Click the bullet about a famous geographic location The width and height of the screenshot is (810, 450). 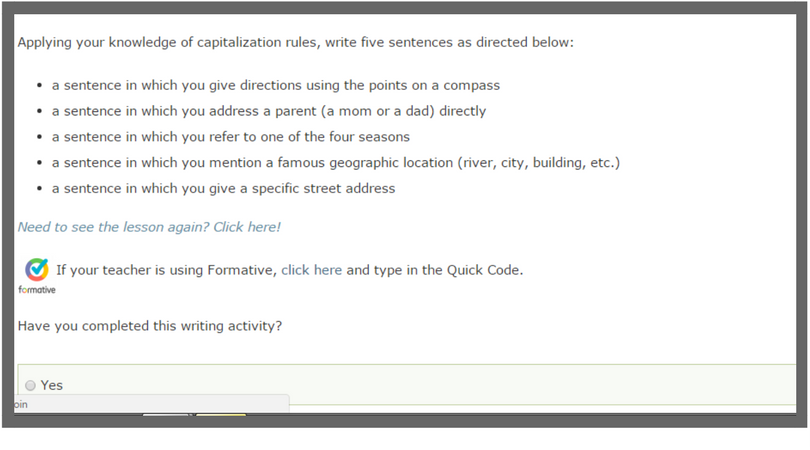click(336, 163)
